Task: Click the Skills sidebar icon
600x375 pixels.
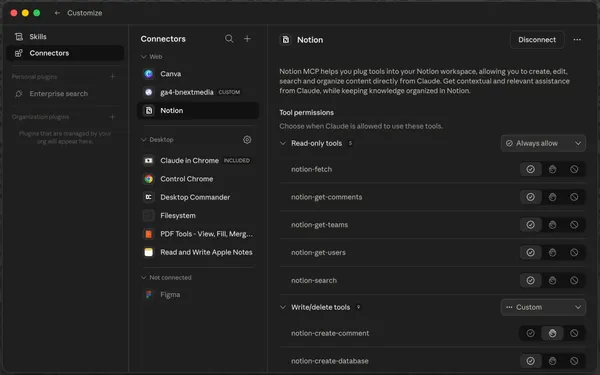Action: [x=19, y=37]
